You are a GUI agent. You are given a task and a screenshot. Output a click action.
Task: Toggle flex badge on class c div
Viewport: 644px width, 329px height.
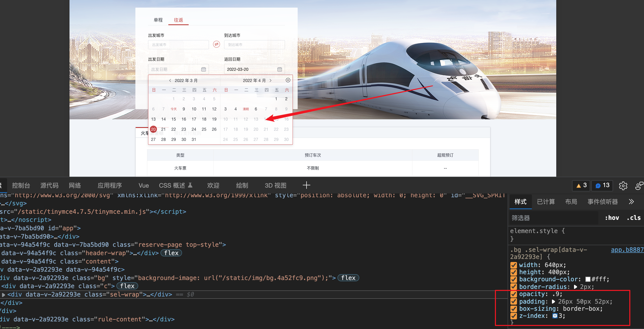click(x=127, y=286)
